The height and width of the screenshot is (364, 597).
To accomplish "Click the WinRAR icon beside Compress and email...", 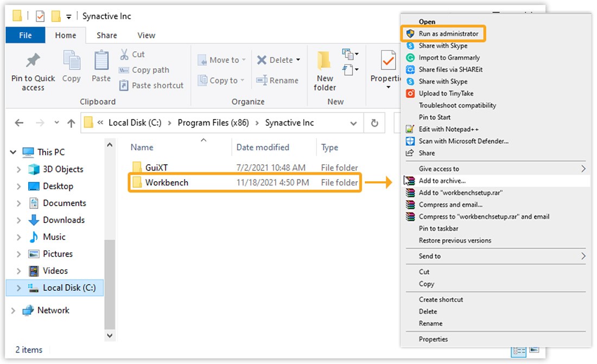I will [410, 205].
